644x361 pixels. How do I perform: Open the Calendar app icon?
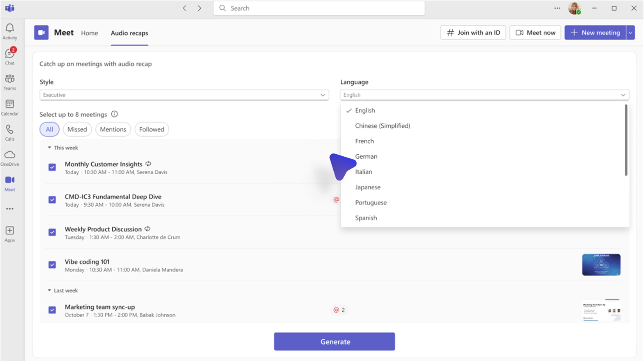click(x=10, y=107)
